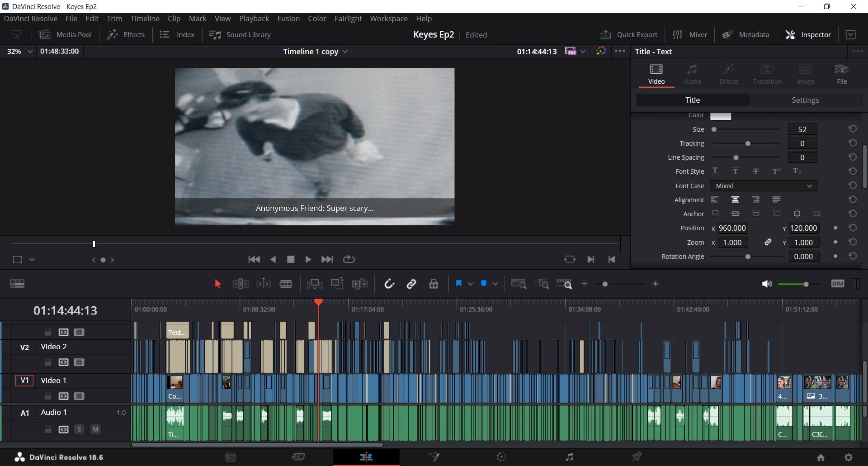Open the Sound Library panel
The image size is (868, 466).
240,35
